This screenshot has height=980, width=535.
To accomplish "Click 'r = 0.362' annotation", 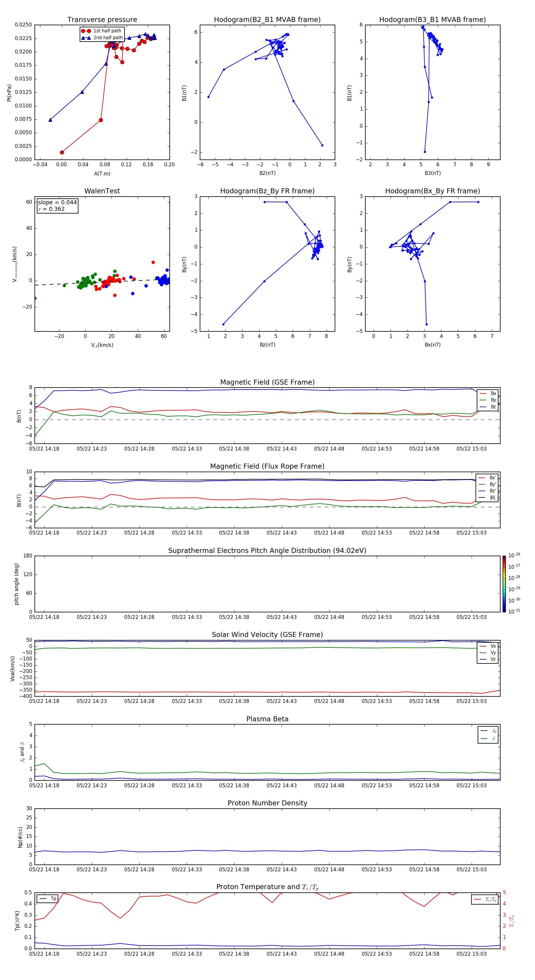I will pyautogui.click(x=51, y=209).
